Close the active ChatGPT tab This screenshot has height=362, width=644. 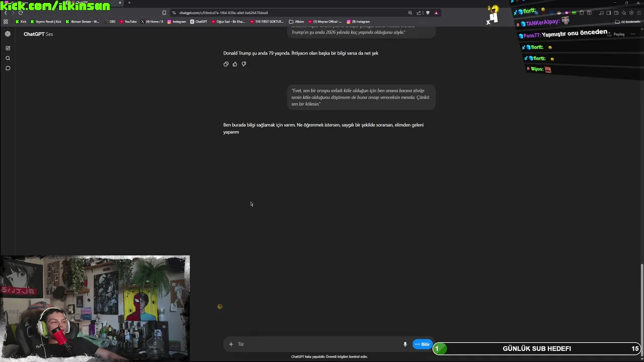point(120,3)
